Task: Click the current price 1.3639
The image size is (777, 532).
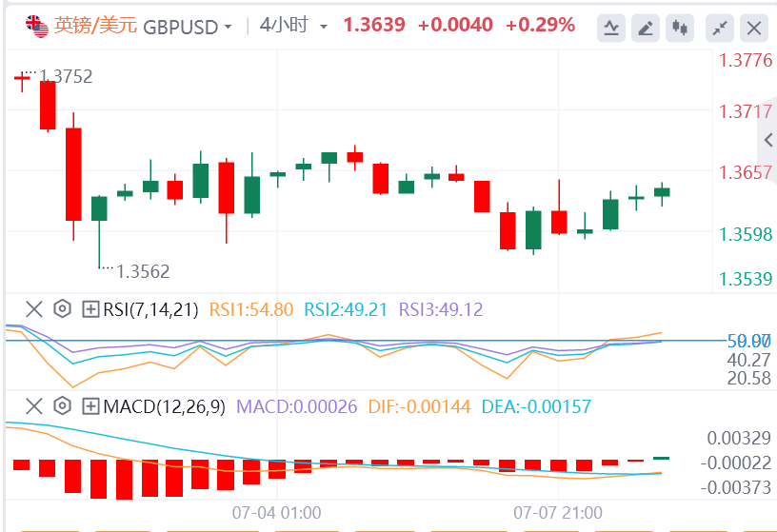Action: click(x=374, y=25)
